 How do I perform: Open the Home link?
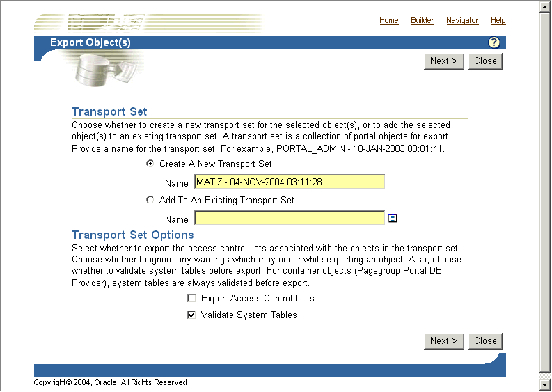click(x=388, y=20)
